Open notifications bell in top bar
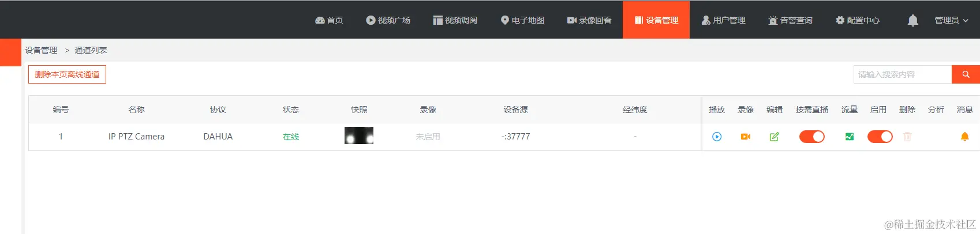 (x=912, y=20)
